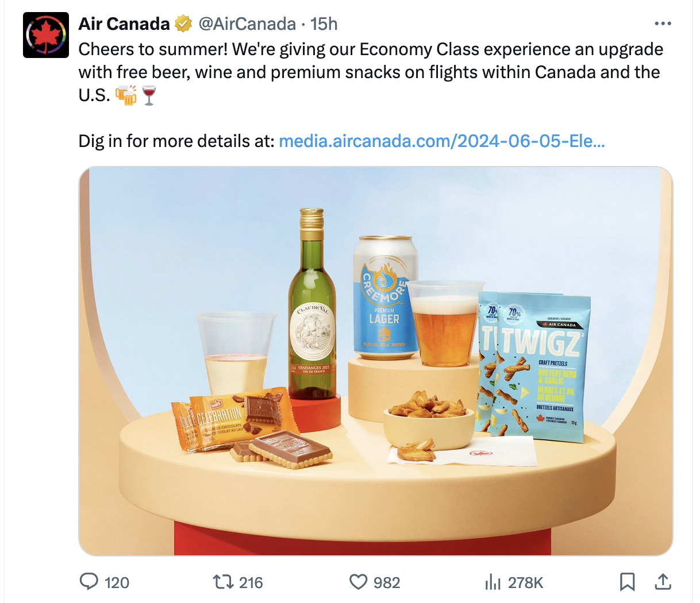
Task: Open the tweet via the 15h timestamp
Action: pos(324,24)
